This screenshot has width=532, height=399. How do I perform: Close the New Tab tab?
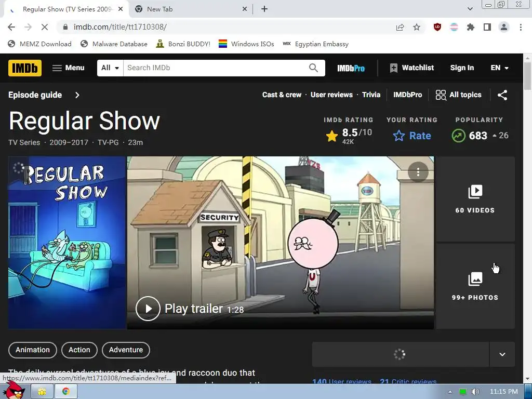(x=245, y=9)
